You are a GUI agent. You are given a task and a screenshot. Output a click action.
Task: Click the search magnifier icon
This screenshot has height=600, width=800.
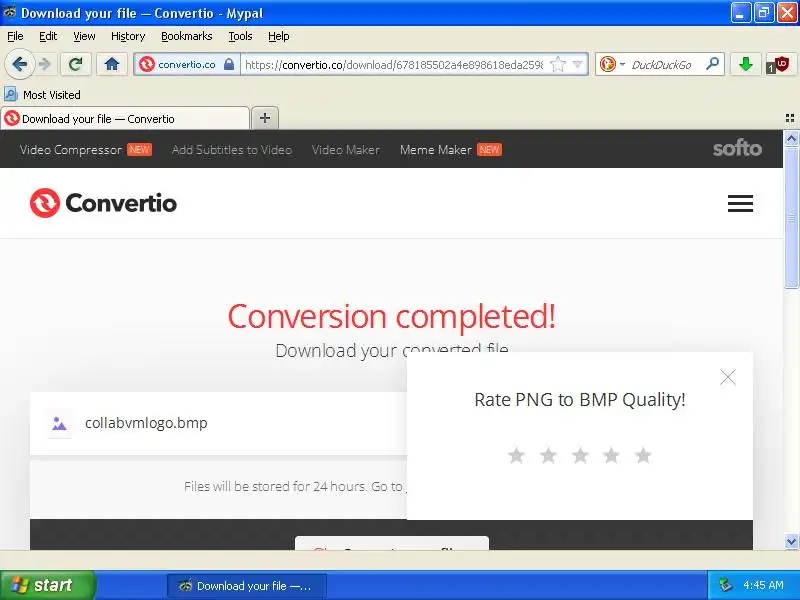point(712,64)
